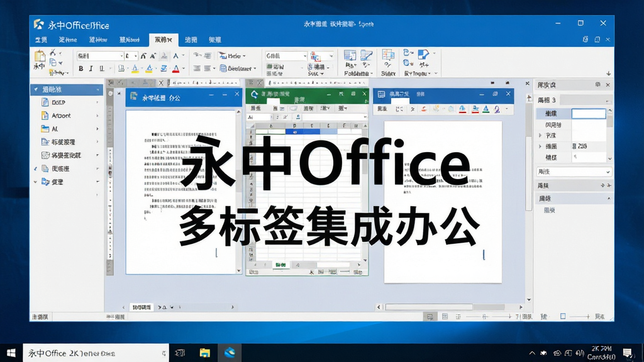Click the red font color A icon

176,69
